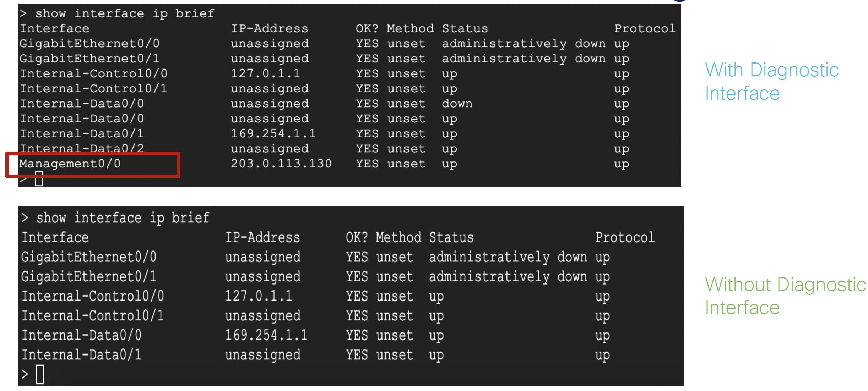The height and width of the screenshot is (391, 868).
Task: Click the cursor block in the bottom terminal
Action: pos(40,374)
